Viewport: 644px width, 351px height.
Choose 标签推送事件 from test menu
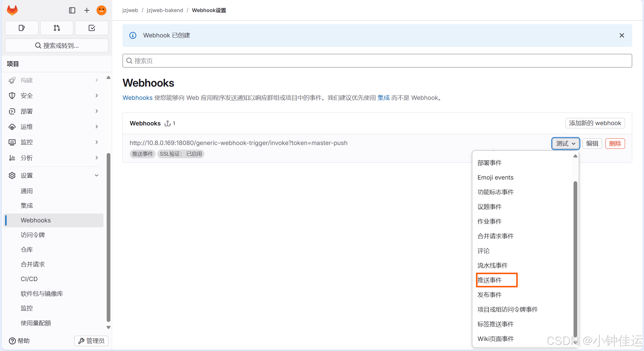coord(523,324)
